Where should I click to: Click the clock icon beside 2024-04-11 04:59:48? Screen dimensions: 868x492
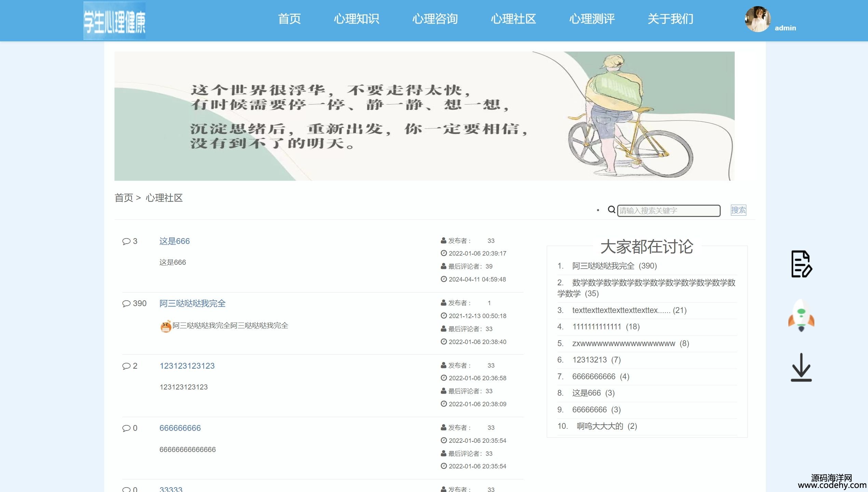click(x=444, y=279)
